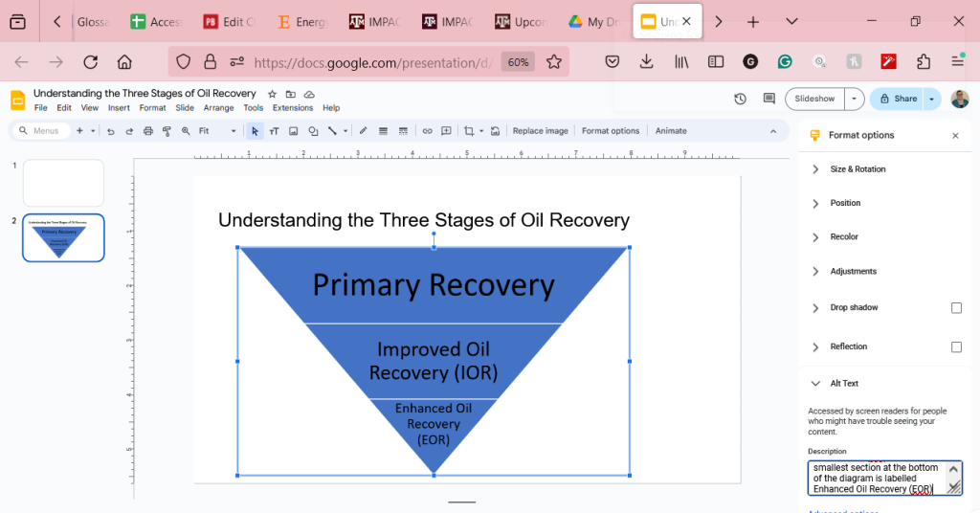Click the Zoom magnifier icon
Viewport: 980px width, 513px height.
(x=186, y=131)
